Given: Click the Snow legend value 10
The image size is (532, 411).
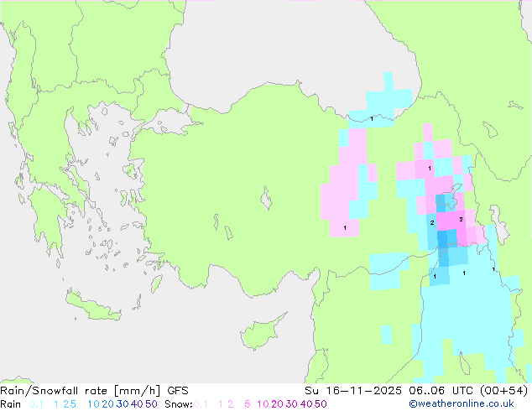Looking at the screenshot, I should 263,404.
